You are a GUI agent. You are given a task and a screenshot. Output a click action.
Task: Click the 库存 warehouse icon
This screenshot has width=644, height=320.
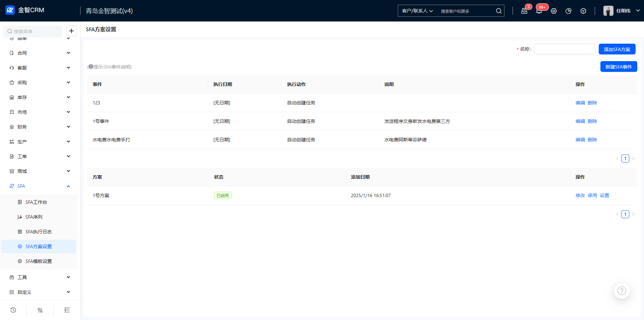click(x=12, y=97)
